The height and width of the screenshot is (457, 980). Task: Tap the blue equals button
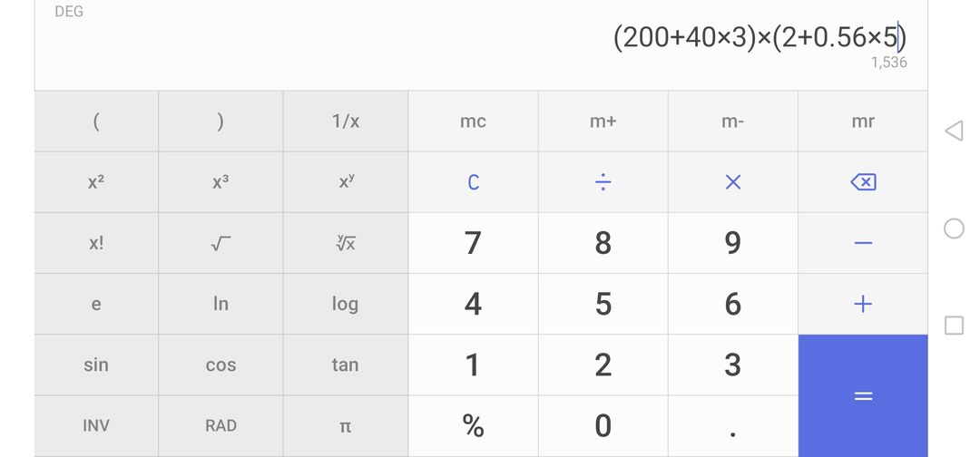point(863,395)
